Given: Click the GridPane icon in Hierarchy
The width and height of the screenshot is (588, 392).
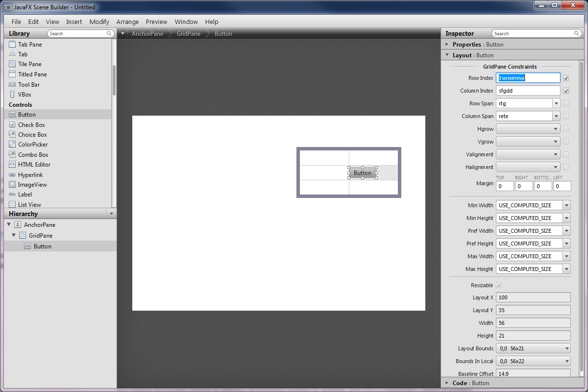Looking at the screenshot, I should [x=23, y=236].
